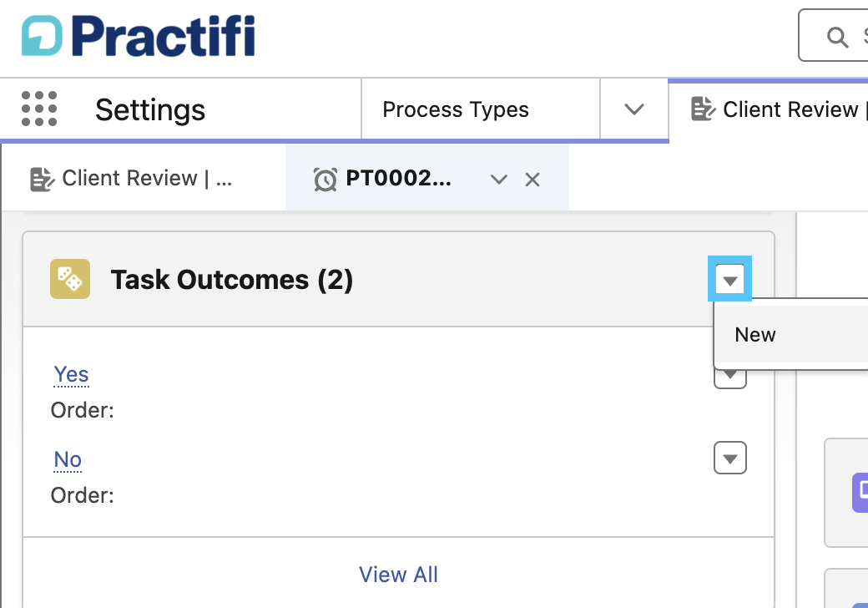This screenshot has width=868, height=608.
Task: Click the Practifi logo
Action: [x=139, y=36]
